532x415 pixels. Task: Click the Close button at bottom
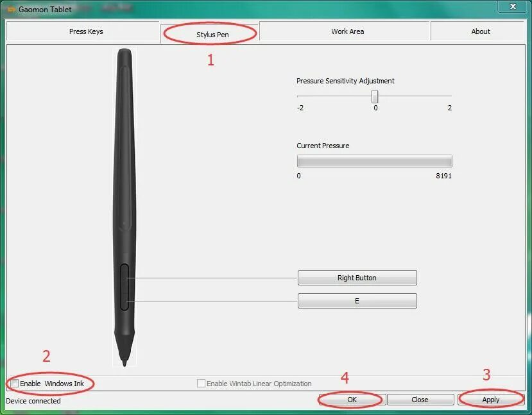point(420,400)
